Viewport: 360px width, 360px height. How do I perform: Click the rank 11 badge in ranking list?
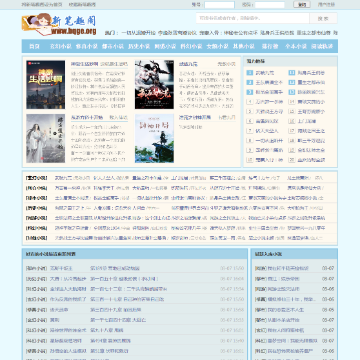click(292, 73)
